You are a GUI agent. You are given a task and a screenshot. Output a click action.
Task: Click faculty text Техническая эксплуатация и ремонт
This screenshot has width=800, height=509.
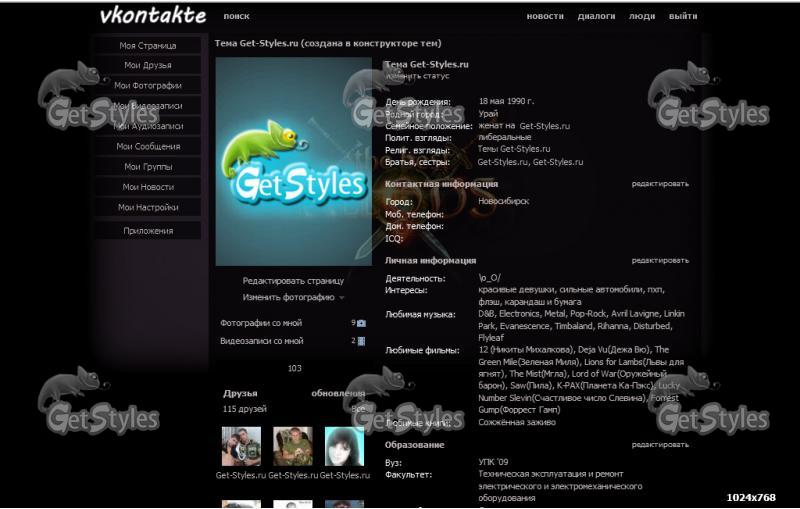point(551,474)
